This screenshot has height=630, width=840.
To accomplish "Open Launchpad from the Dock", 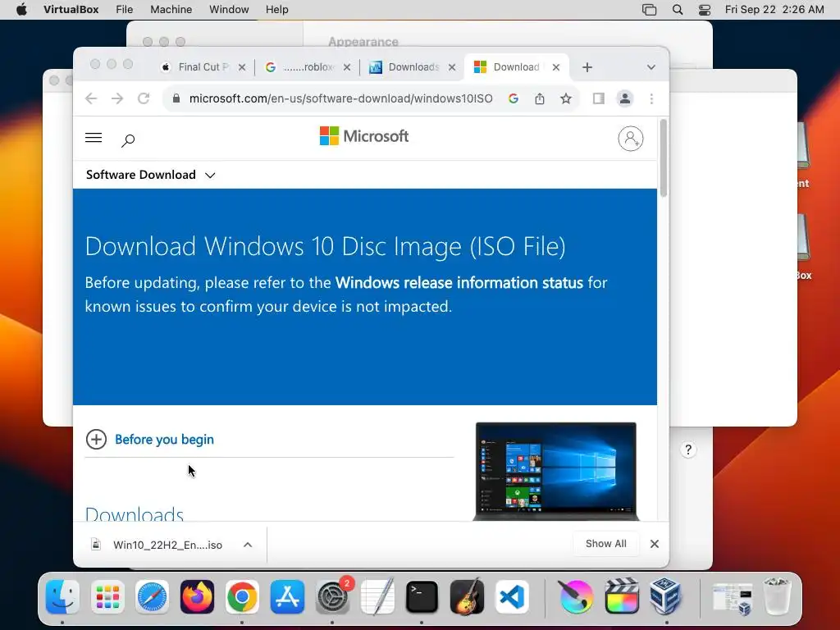I will tap(107, 597).
